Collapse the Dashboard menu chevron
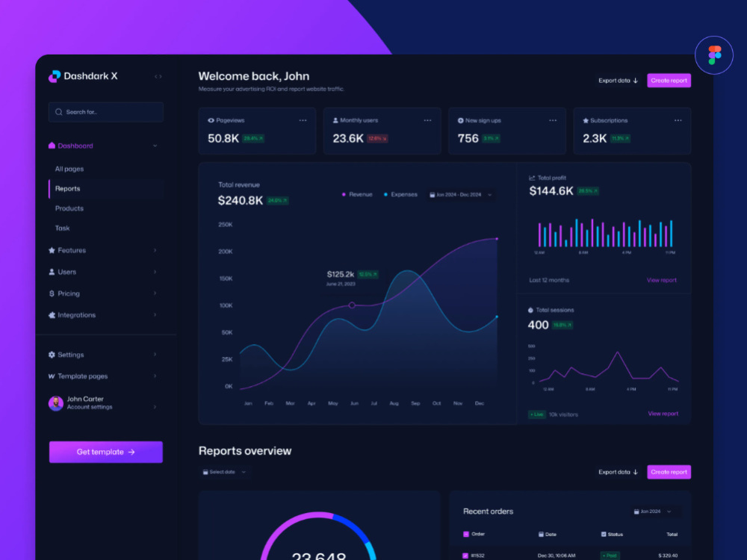This screenshot has height=560, width=747. pyautogui.click(x=155, y=146)
